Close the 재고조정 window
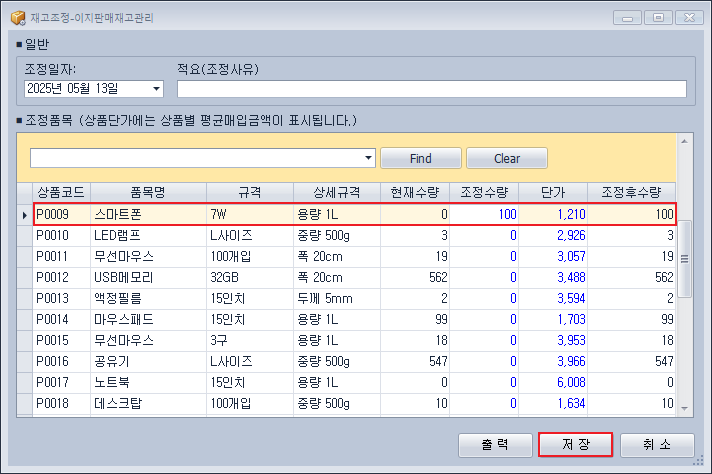This screenshot has width=712, height=474. tap(689, 18)
